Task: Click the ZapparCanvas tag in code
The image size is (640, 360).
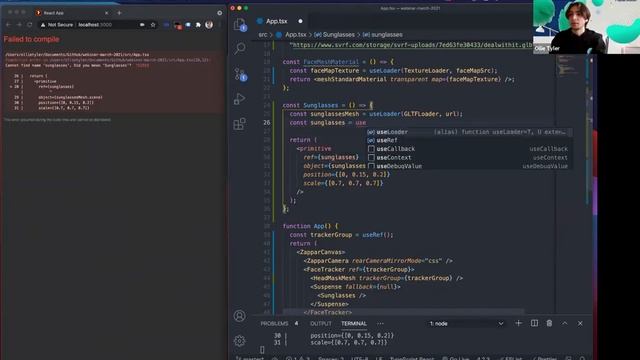Action: pyautogui.click(x=321, y=252)
